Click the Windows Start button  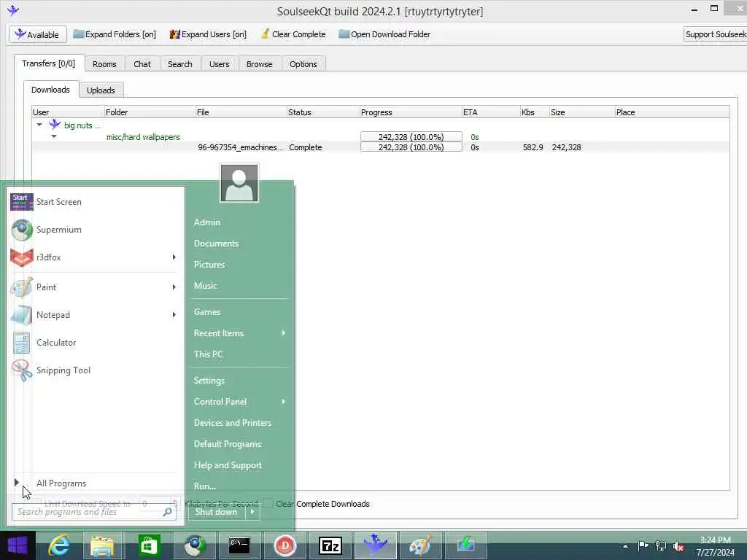18,545
